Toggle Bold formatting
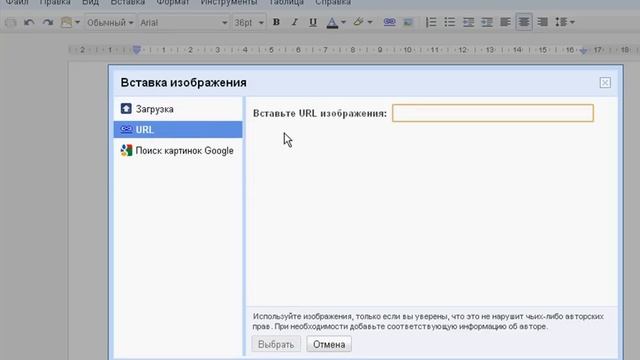The image size is (640, 360). pyautogui.click(x=276, y=22)
